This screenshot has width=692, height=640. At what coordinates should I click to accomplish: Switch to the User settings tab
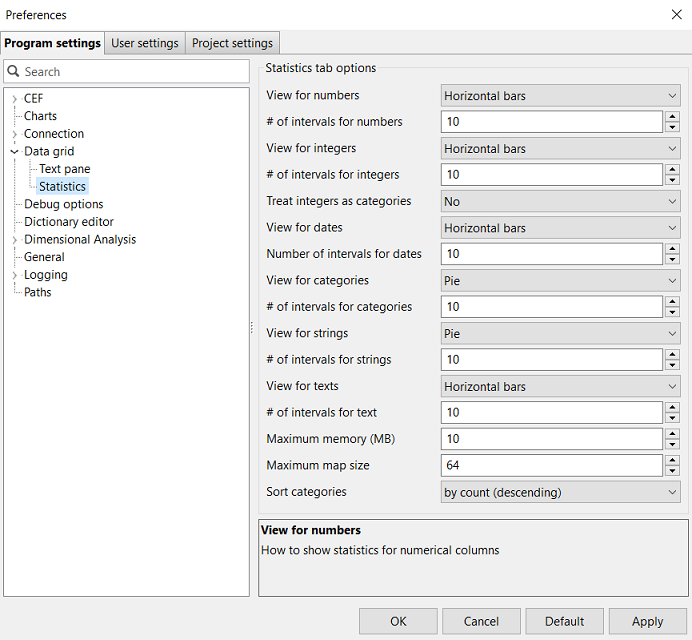145,43
